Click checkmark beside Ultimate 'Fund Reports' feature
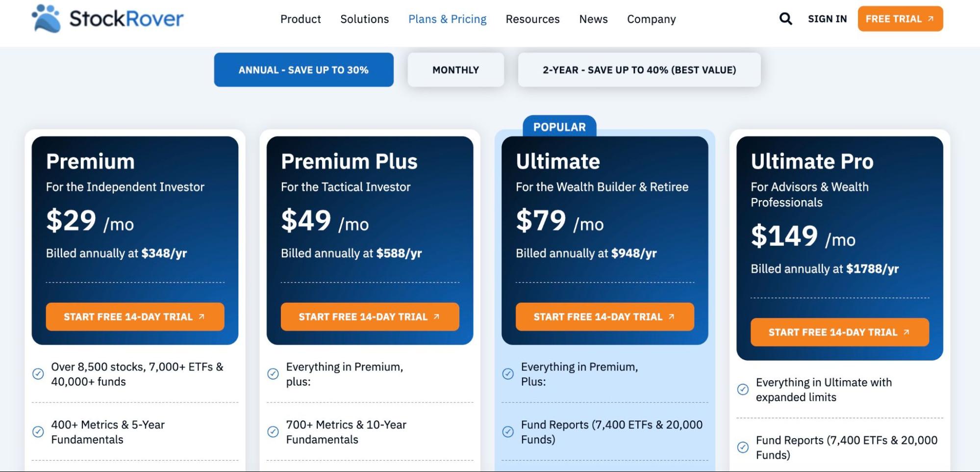 (508, 432)
